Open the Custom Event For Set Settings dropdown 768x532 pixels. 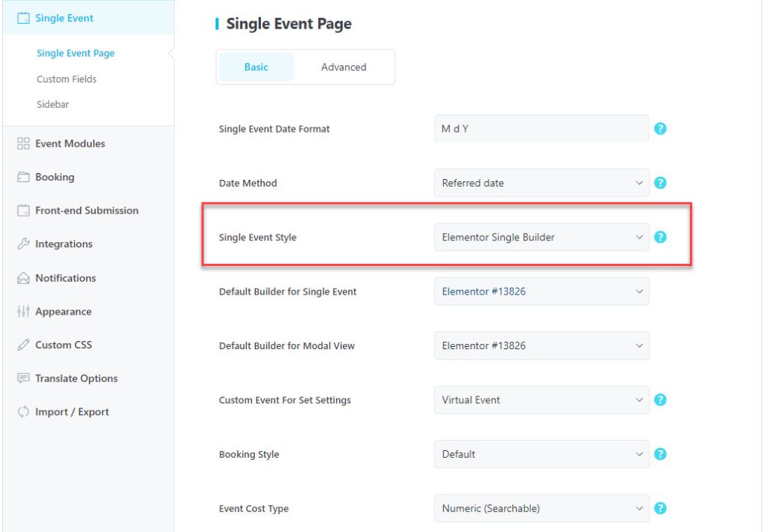(541, 399)
